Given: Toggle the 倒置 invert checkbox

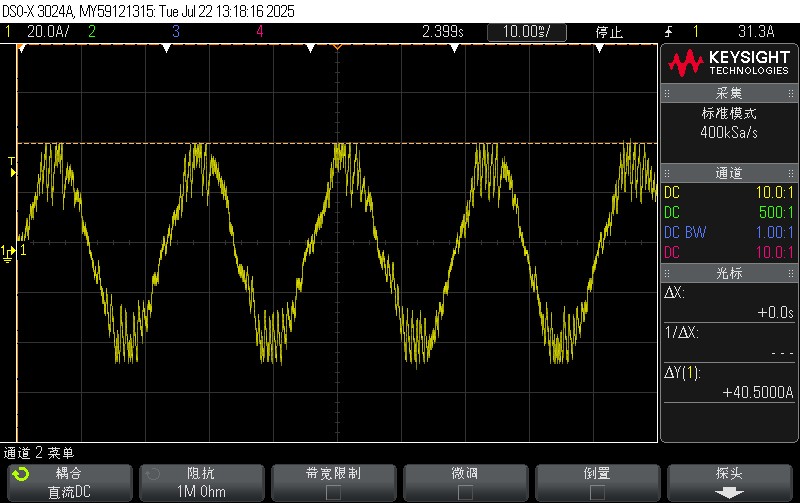Looking at the screenshot, I should tap(597, 492).
